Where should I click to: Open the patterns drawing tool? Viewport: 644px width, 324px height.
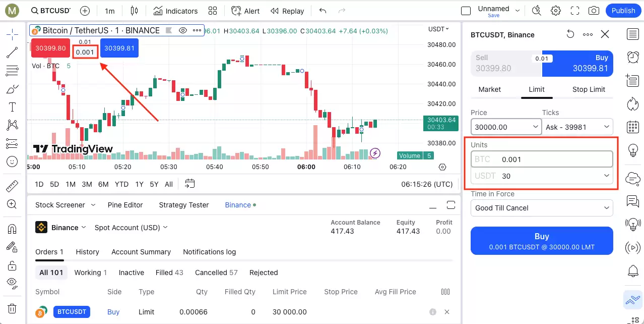[12, 125]
